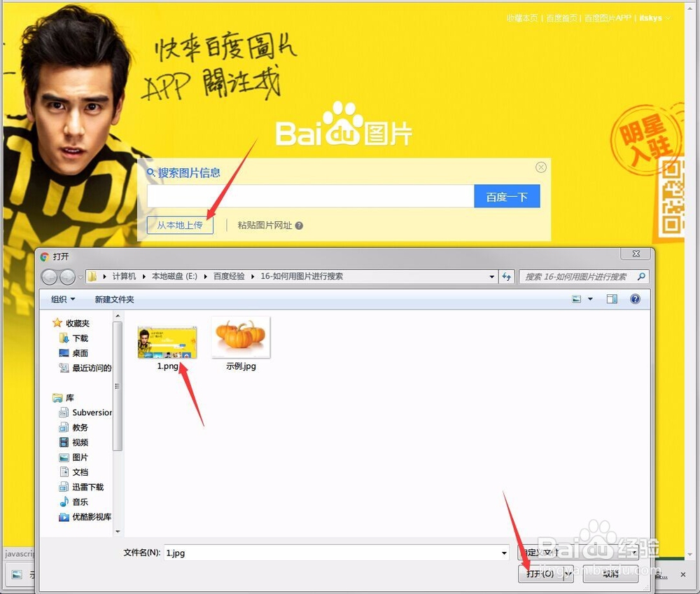Select 文档 library item

(74, 472)
